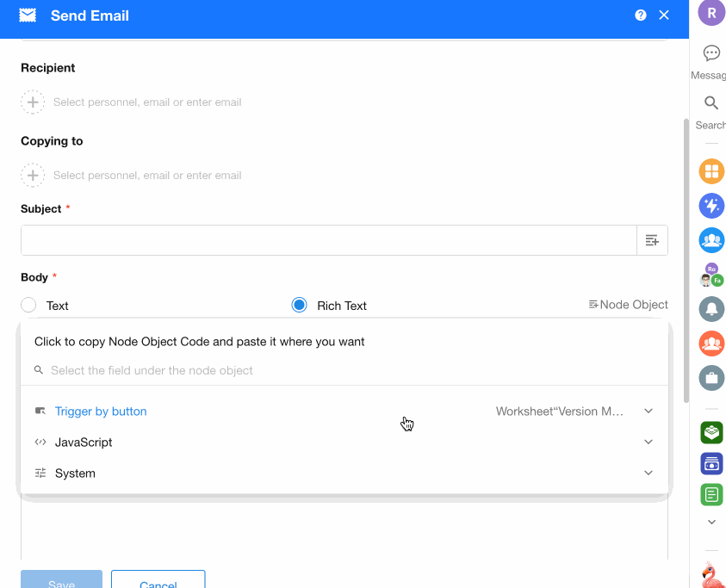Expand the JavaScript node chevron

point(648,443)
